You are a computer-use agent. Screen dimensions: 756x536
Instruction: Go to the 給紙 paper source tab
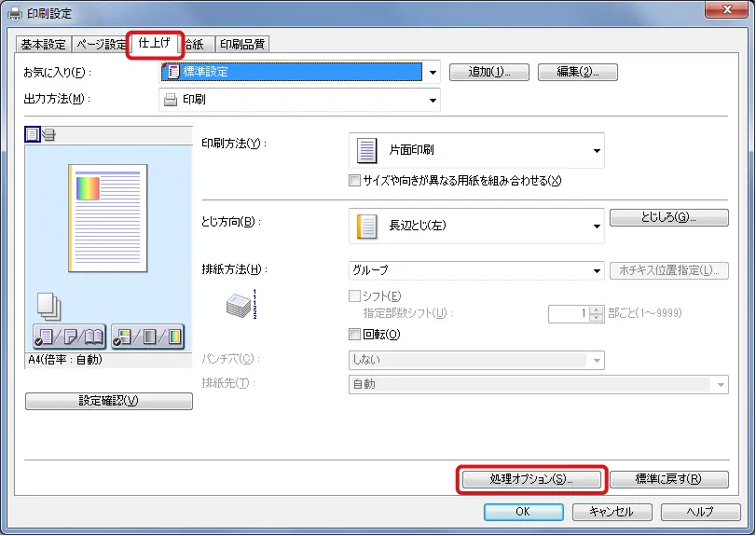197,45
